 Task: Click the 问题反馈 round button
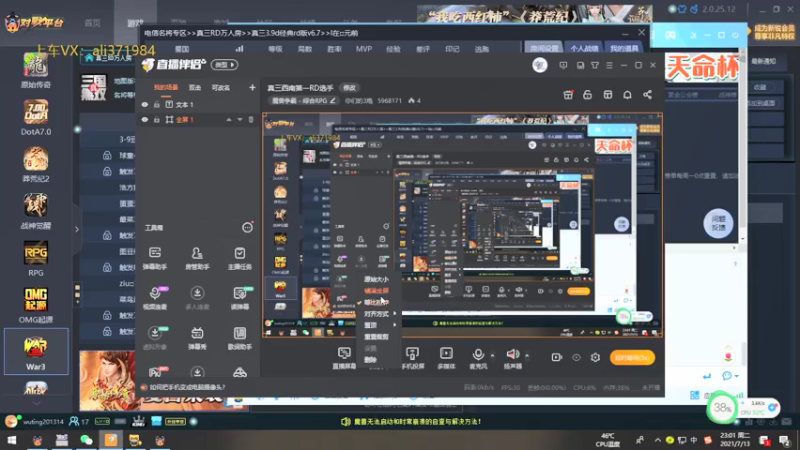click(718, 223)
